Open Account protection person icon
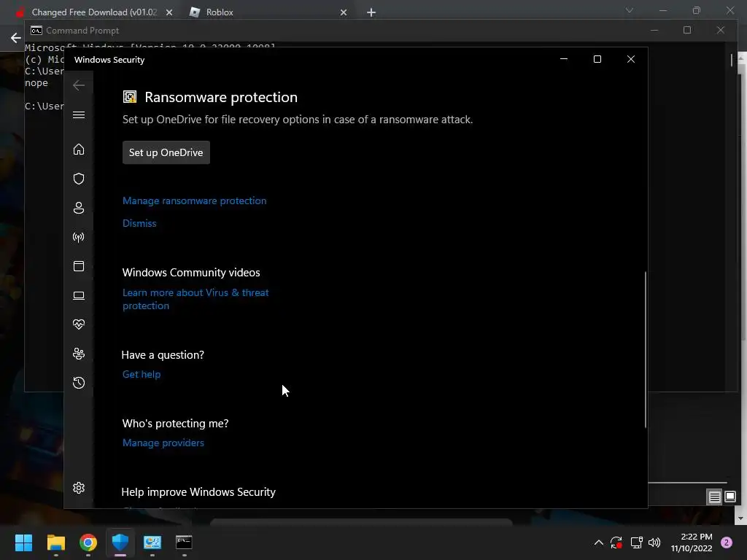Viewport: 747px width, 560px height. pos(79,208)
